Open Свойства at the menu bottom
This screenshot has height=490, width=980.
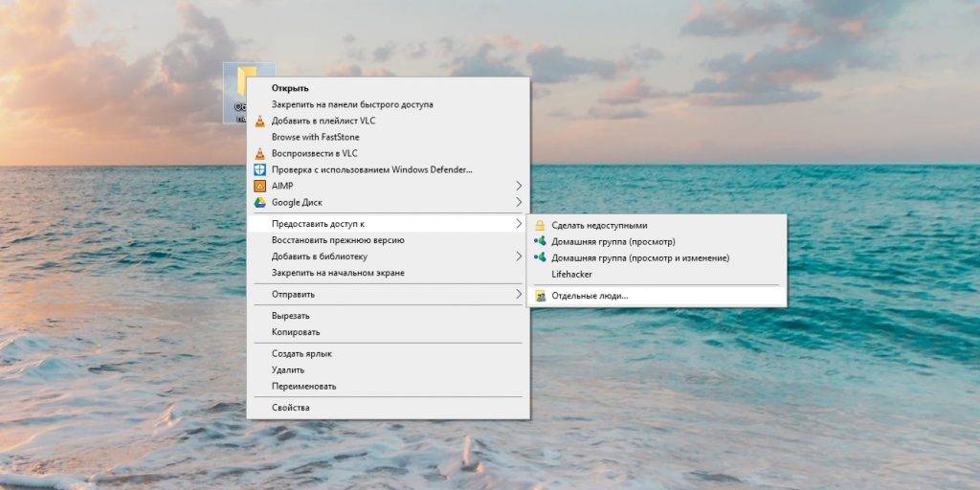[x=290, y=408]
